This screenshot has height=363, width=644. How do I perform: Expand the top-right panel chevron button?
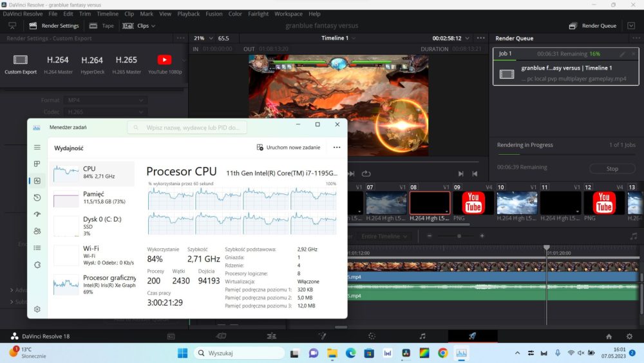(631, 26)
